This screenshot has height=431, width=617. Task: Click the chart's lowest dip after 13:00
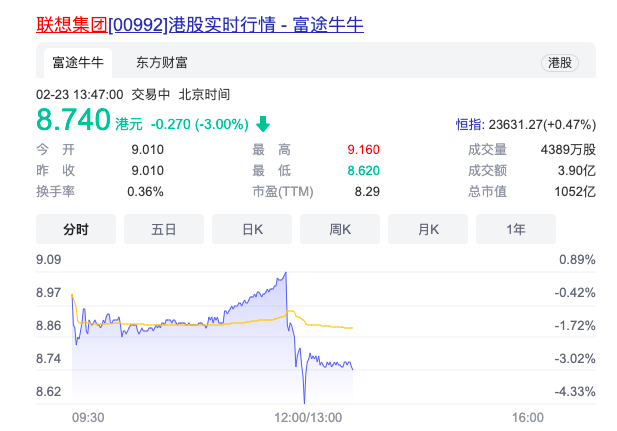[x=304, y=402]
